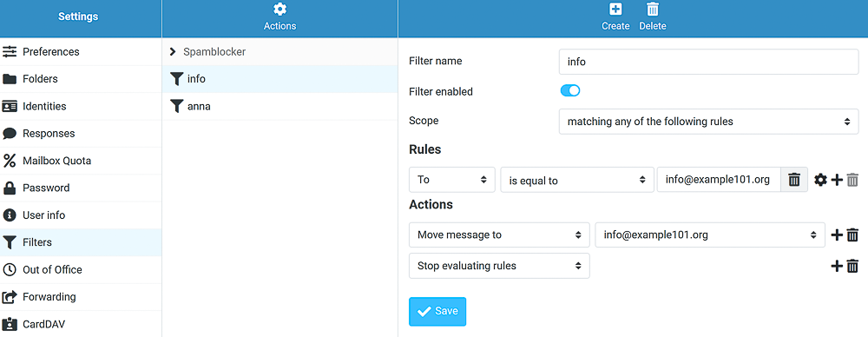Viewport: 868px width, 337px height.
Task: Open the Actions gear menu
Action: point(279,17)
